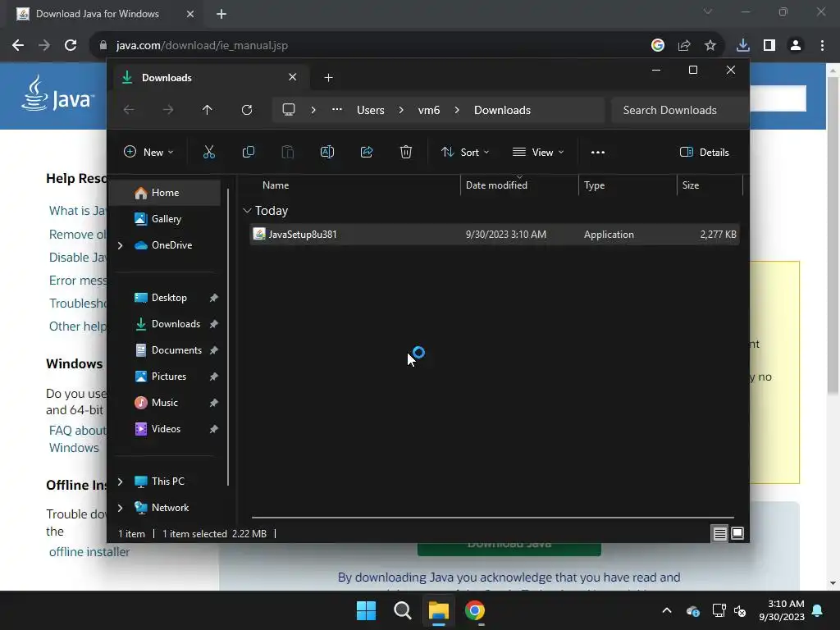The height and width of the screenshot is (630, 840).
Task: Switch to large thumbnails view in status bar
Action: pyautogui.click(x=737, y=533)
